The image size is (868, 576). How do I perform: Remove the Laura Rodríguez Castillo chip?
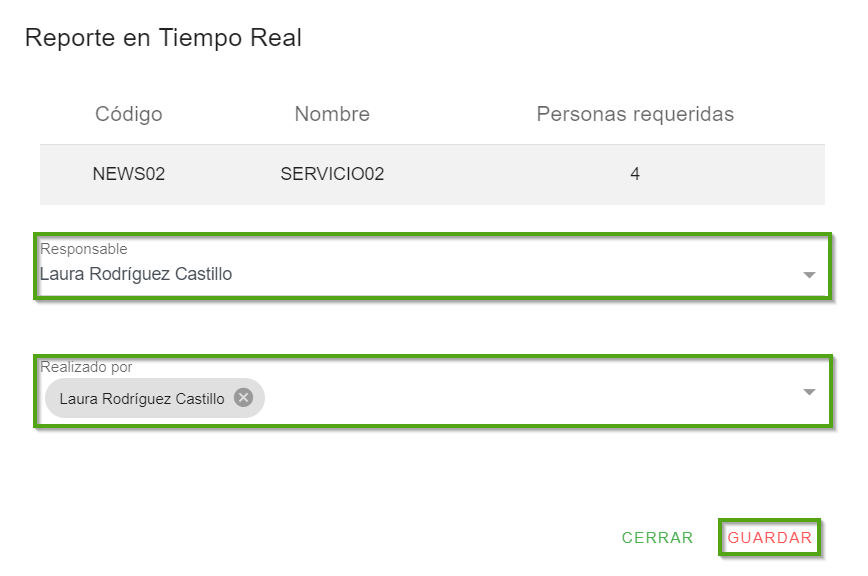tap(243, 398)
